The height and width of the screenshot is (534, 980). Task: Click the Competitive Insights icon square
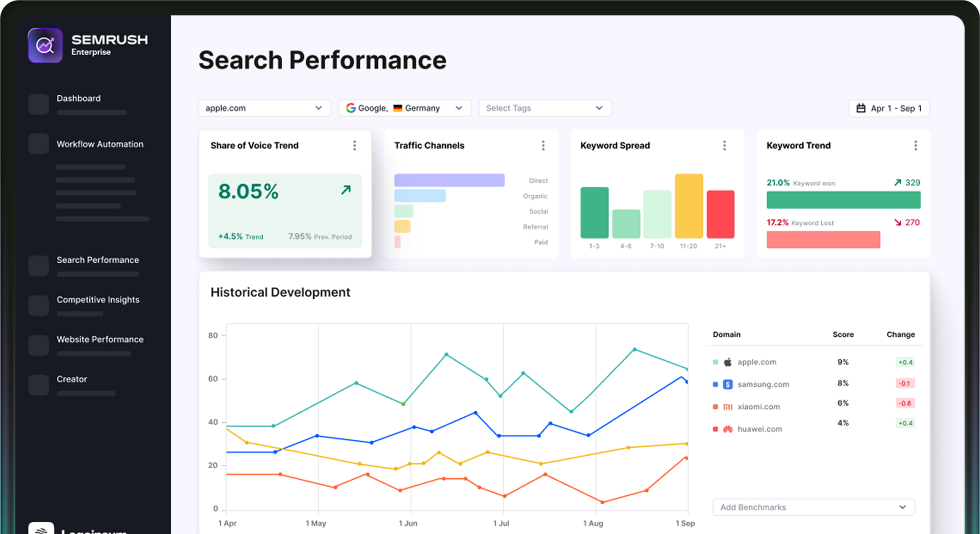[38, 305]
